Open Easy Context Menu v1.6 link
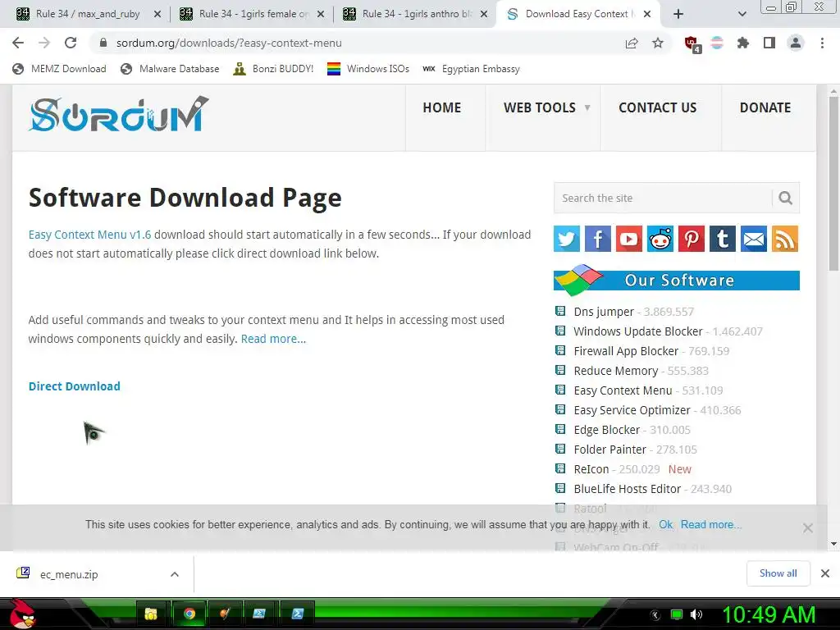The height and width of the screenshot is (630, 840). (89, 235)
